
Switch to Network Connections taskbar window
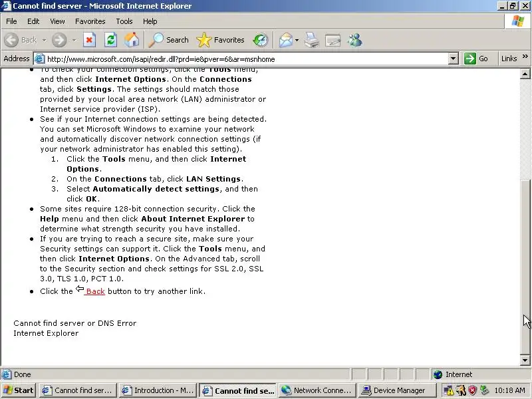tap(317, 390)
